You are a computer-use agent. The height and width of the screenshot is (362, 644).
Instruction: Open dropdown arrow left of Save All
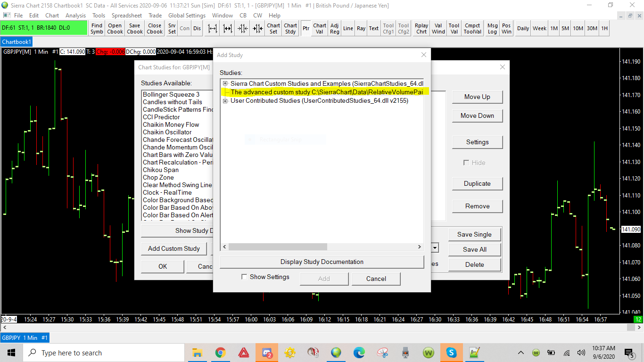tap(435, 248)
